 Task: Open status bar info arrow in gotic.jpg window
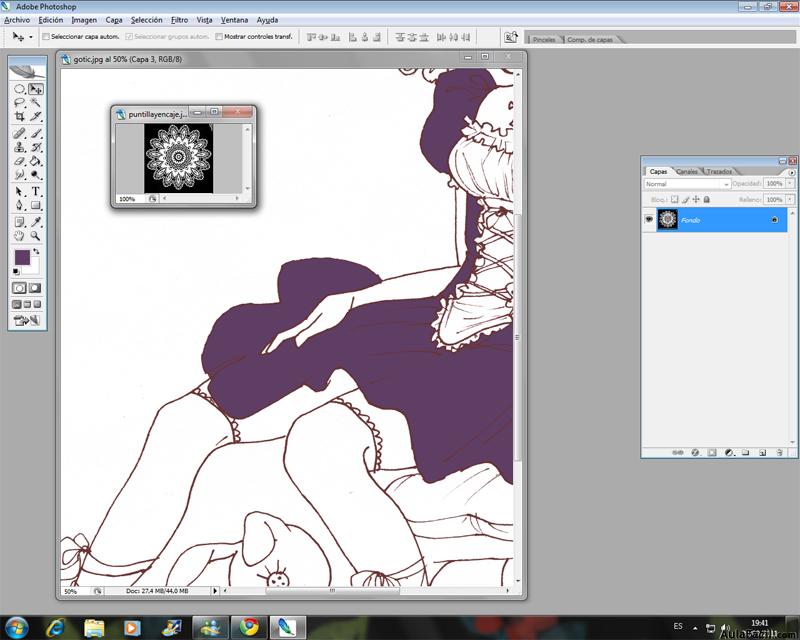click(215, 590)
